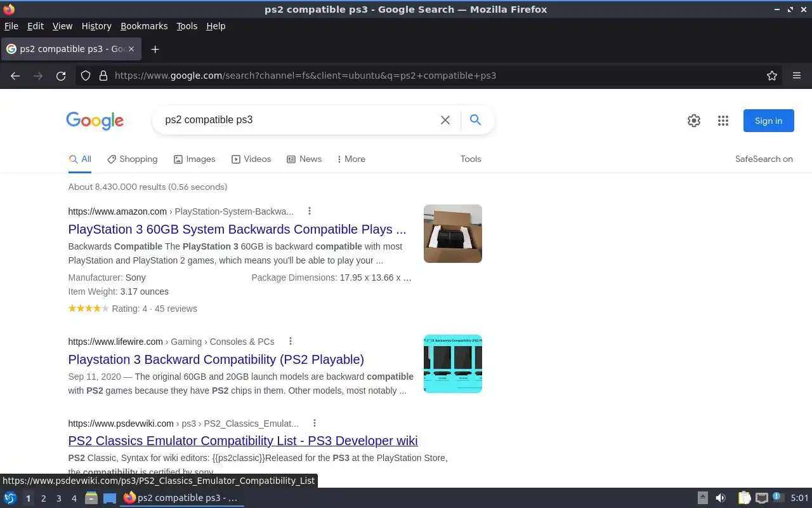Screen dimensions: 812x508
Task: Open the History menu
Action: click(96, 26)
